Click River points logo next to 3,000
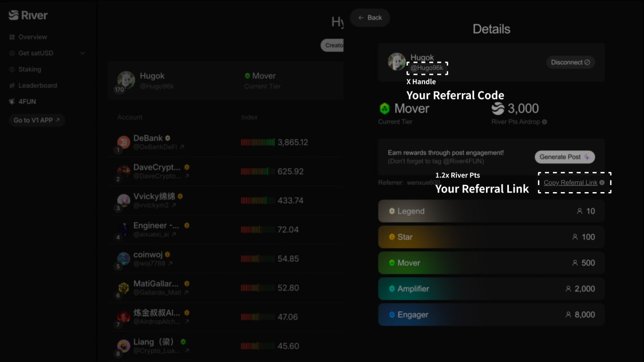This screenshot has width=644, height=362. click(x=498, y=109)
